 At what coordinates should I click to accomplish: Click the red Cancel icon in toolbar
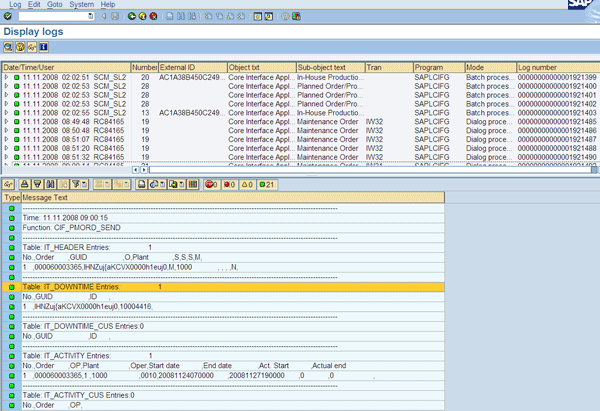155,18
